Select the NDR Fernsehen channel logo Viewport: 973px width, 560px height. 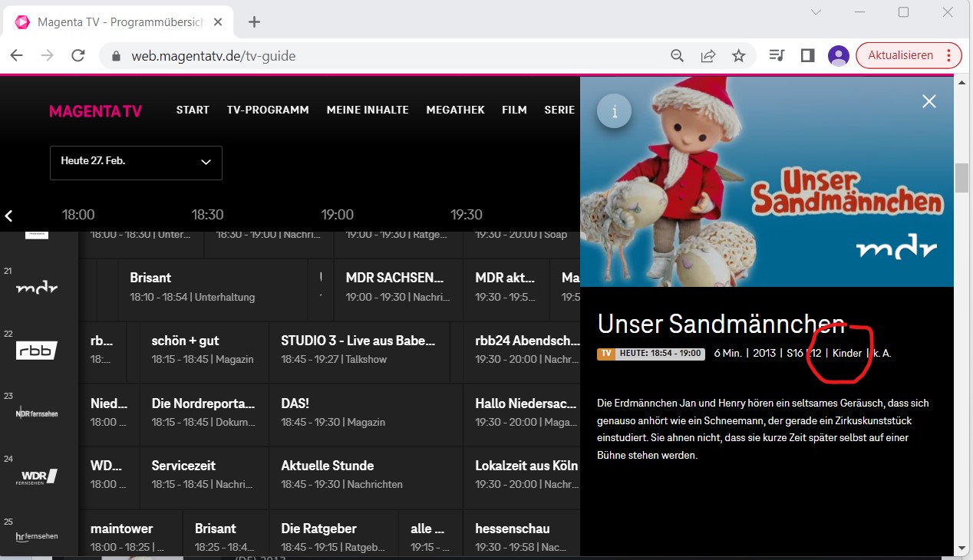(37, 413)
